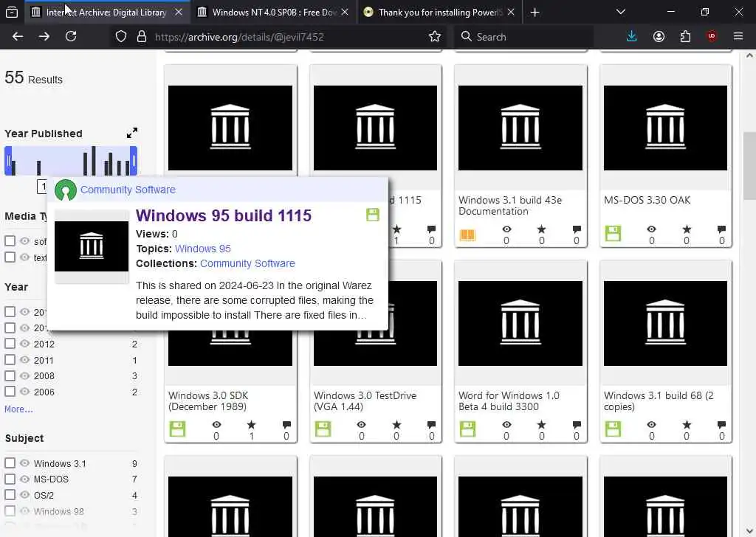This screenshot has height=537, width=756.
Task: Check the Windows 3.1 subject filter
Action: pos(10,462)
